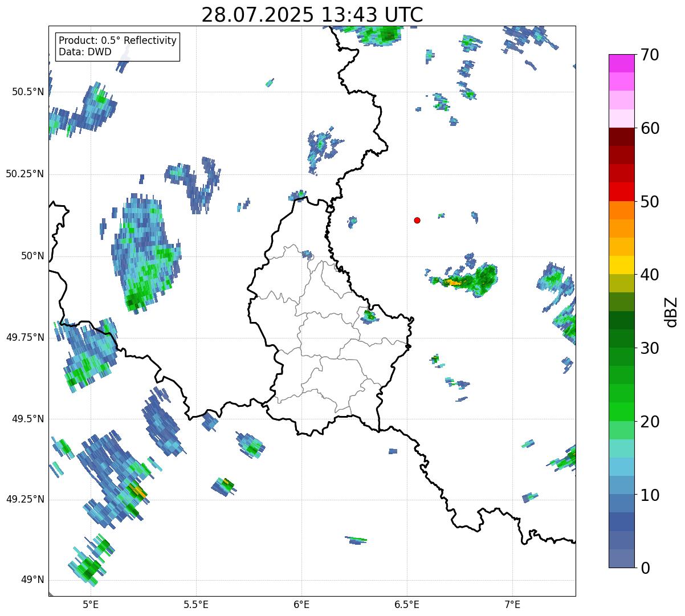Click the 49.25°N latitude label

coord(25,500)
